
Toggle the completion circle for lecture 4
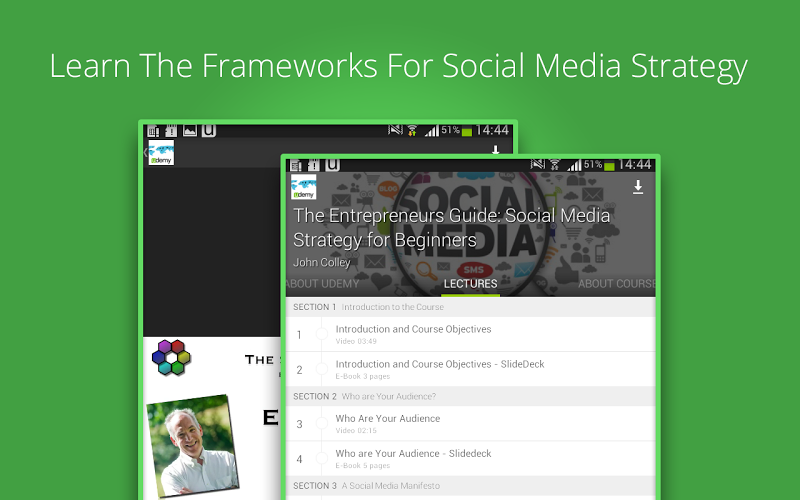(x=321, y=459)
